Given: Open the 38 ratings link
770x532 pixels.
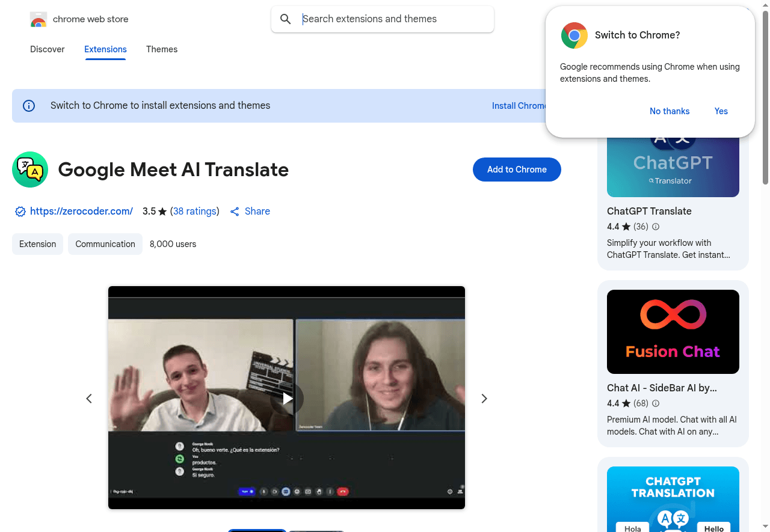Looking at the screenshot, I should pyautogui.click(x=194, y=211).
